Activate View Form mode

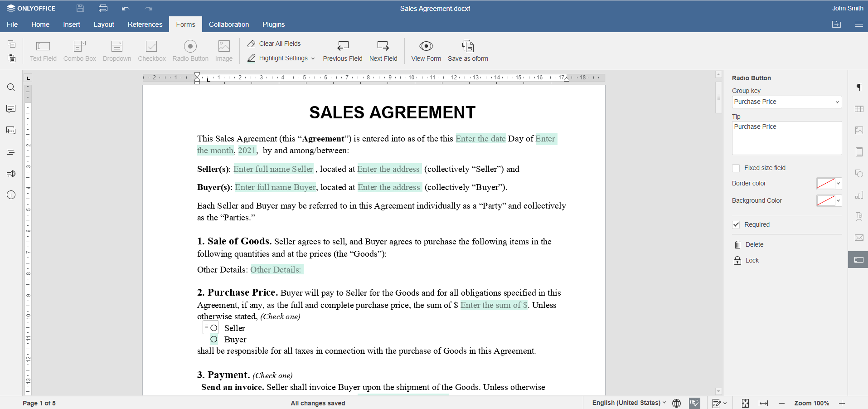(426, 51)
